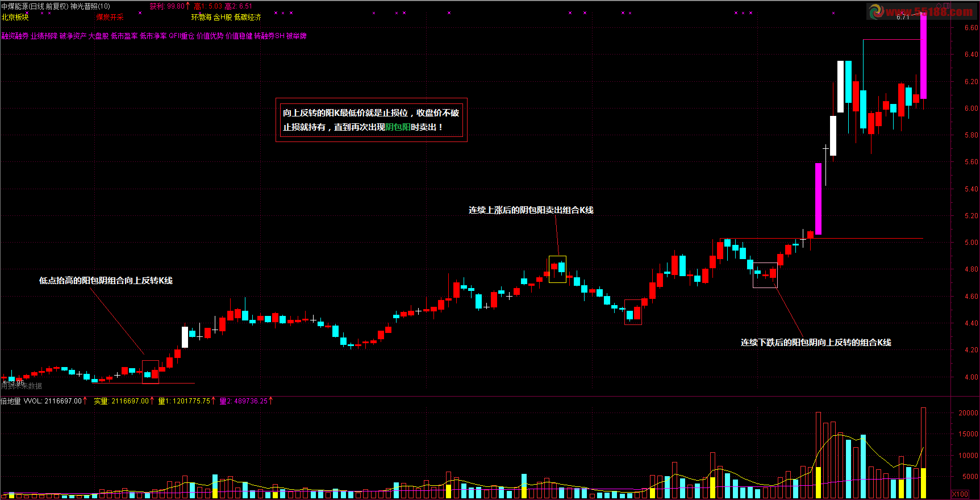
Task: Click the X100 volume scale label
Action: pos(960,494)
